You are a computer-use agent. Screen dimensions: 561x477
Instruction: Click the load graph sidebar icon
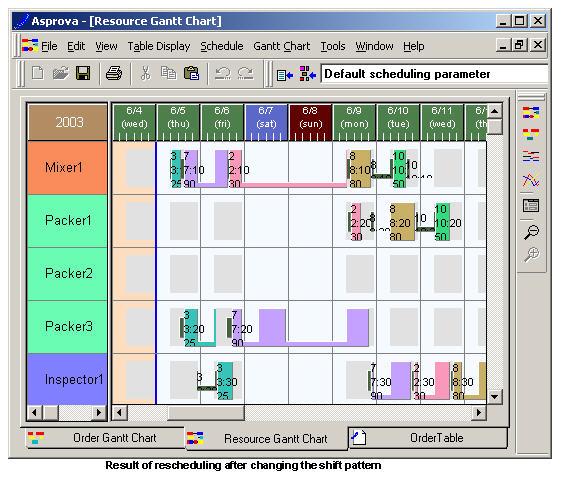[x=531, y=180]
